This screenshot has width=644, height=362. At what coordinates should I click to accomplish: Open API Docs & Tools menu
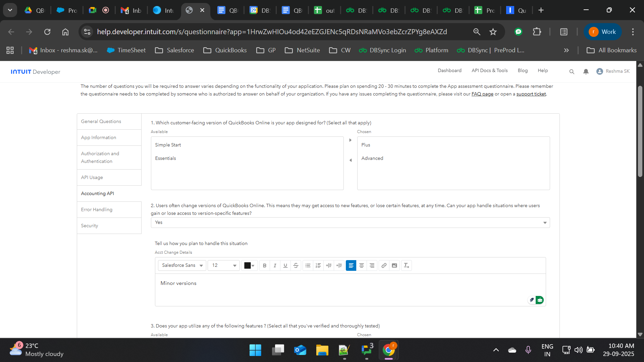coord(489,70)
